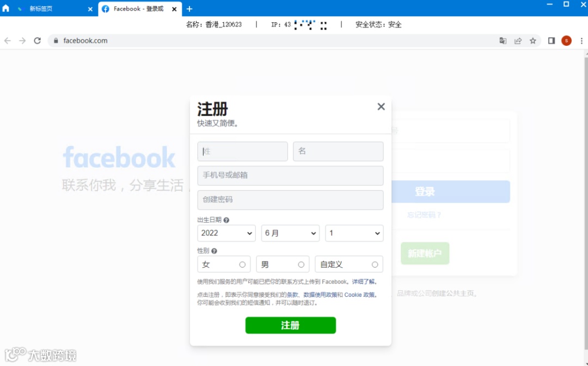The height and width of the screenshot is (366, 588).
Task: Click the 忘记密码？ link
Action: pos(424,215)
